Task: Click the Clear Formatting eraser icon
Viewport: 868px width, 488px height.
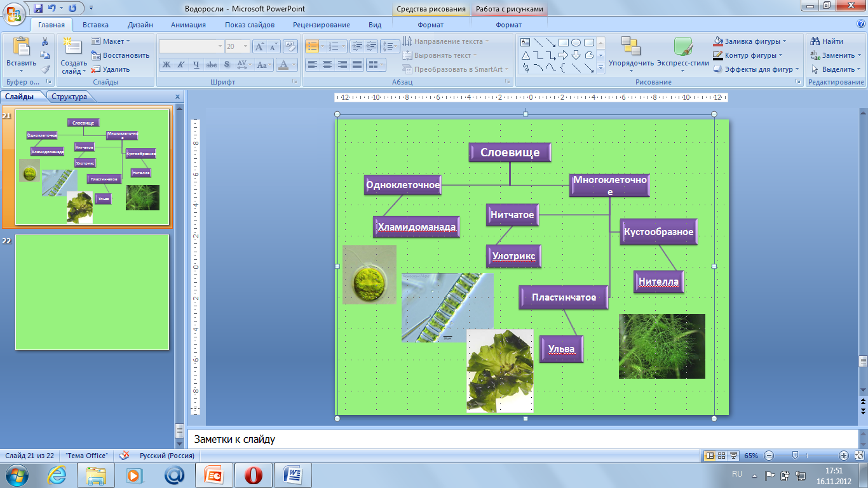Action: [x=290, y=46]
